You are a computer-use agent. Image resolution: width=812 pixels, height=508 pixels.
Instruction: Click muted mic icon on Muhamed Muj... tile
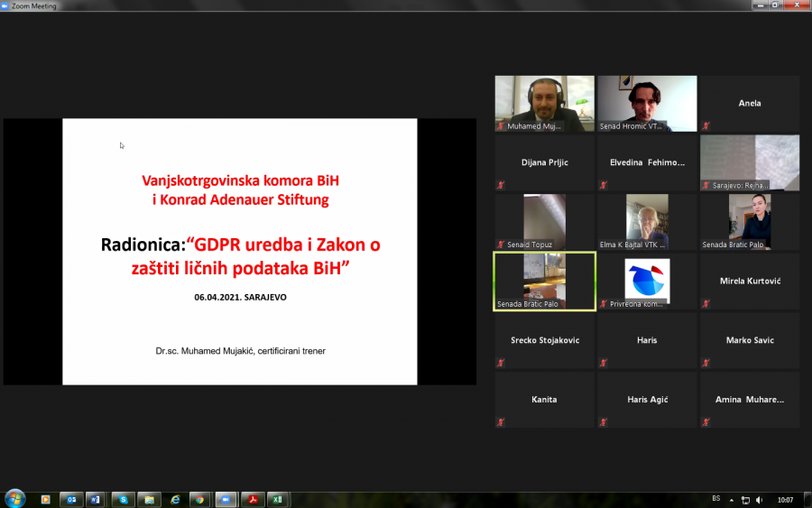501,125
